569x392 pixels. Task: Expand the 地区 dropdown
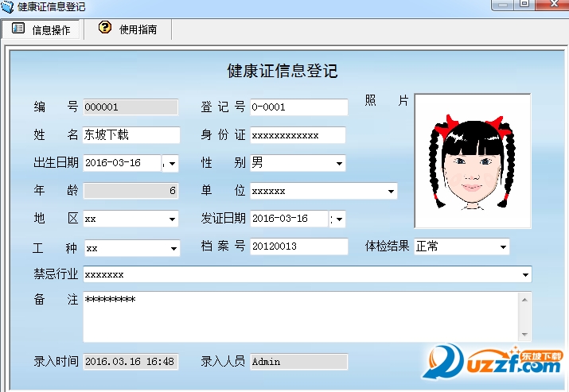[173, 219]
